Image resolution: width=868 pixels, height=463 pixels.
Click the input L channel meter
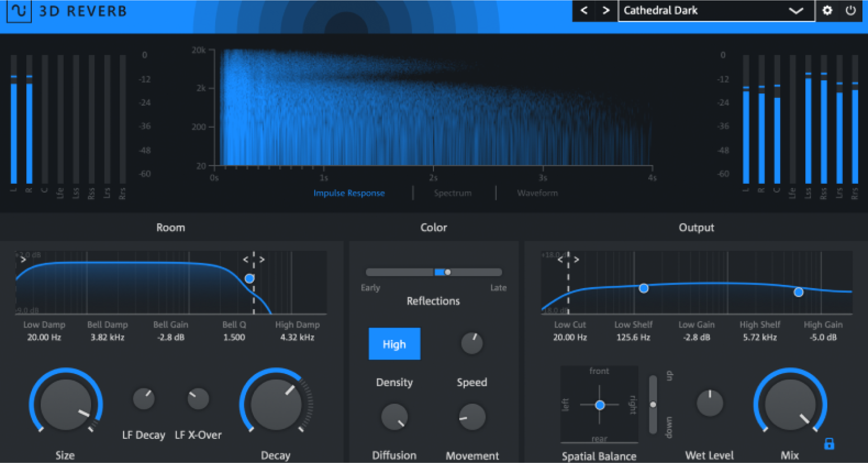pyautogui.click(x=14, y=119)
